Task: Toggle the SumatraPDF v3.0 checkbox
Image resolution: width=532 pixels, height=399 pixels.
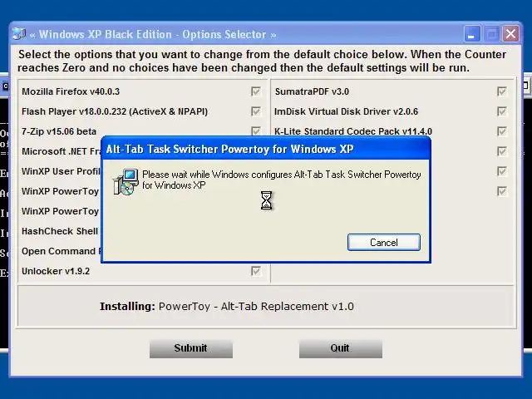Action: tap(502, 91)
